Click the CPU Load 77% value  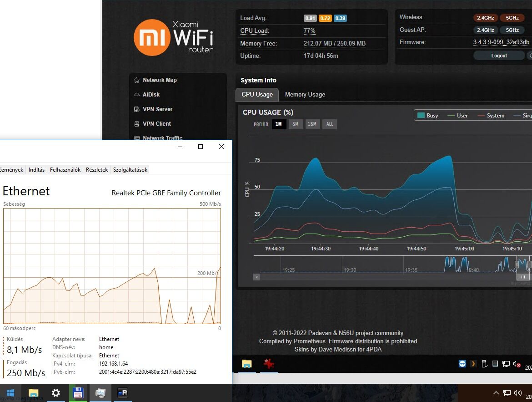click(x=310, y=31)
